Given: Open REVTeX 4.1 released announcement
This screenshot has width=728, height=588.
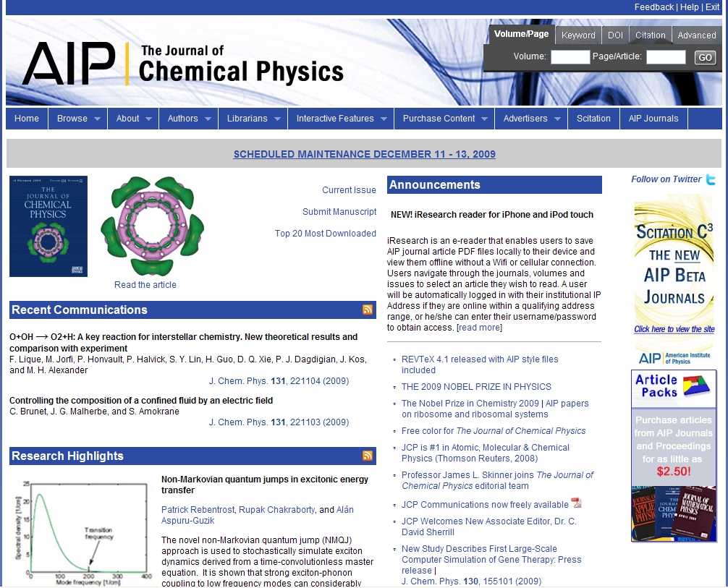Looking at the screenshot, I should point(480,365).
